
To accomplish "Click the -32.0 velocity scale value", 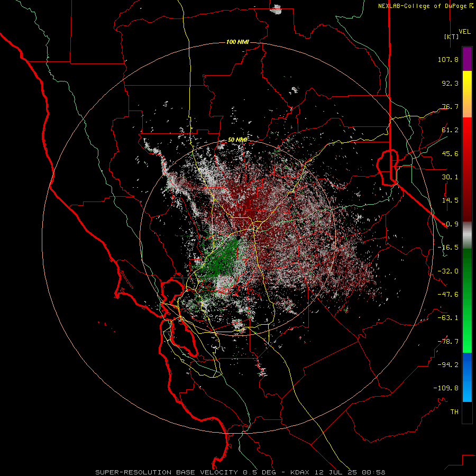I will coord(448,271).
